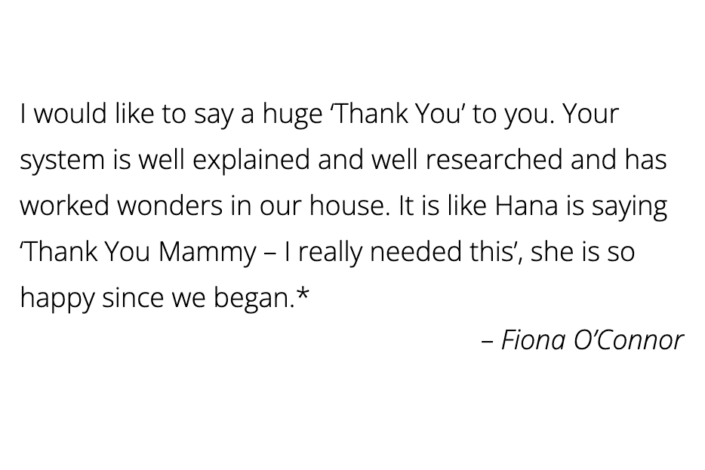Click the word 'really' in fourth line
Screen dimensions: 705x470
[330, 253]
